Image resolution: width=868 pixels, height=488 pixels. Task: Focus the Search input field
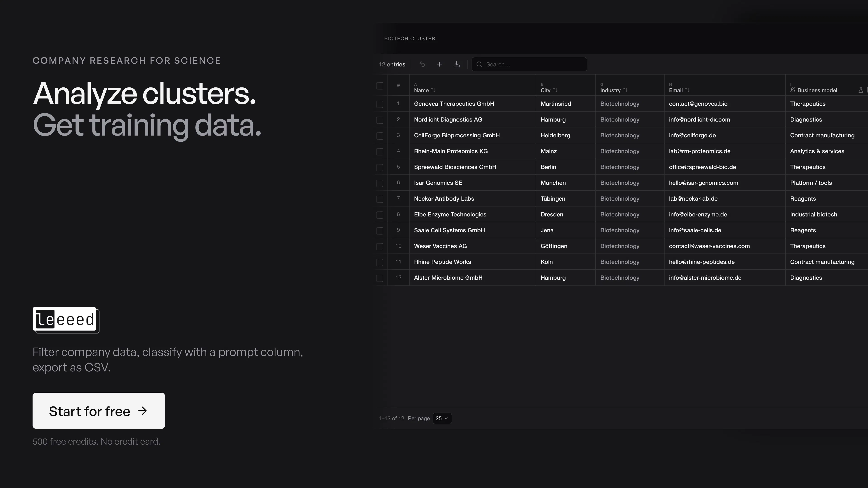pyautogui.click(x=529, y=64)
